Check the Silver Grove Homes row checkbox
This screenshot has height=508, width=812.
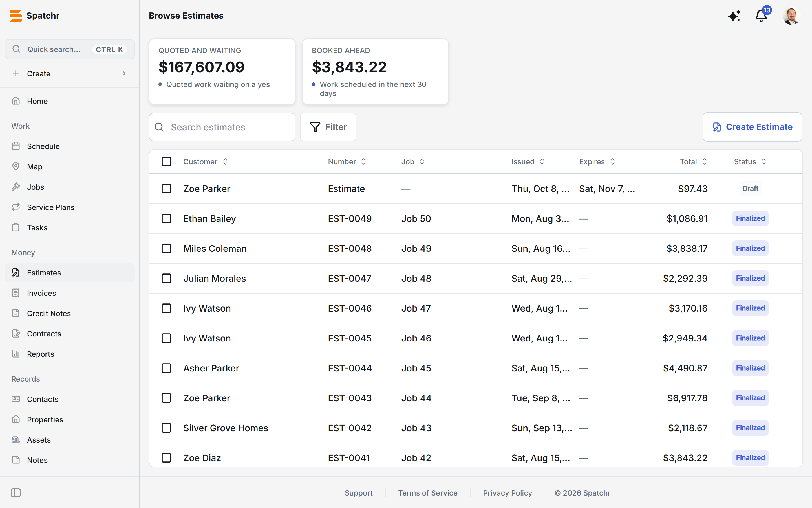(x=166, y=428)
